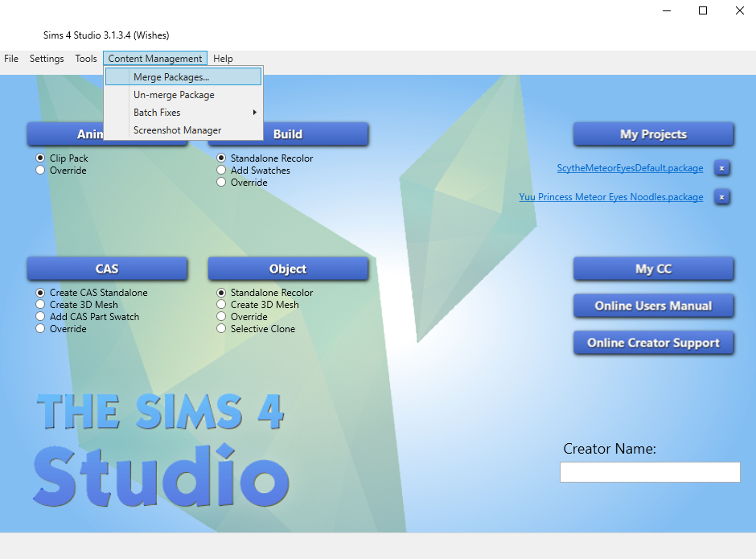Close the Sims 4 Studio window
Viewport: 756px width, 559px height.
tap(740, 10)
